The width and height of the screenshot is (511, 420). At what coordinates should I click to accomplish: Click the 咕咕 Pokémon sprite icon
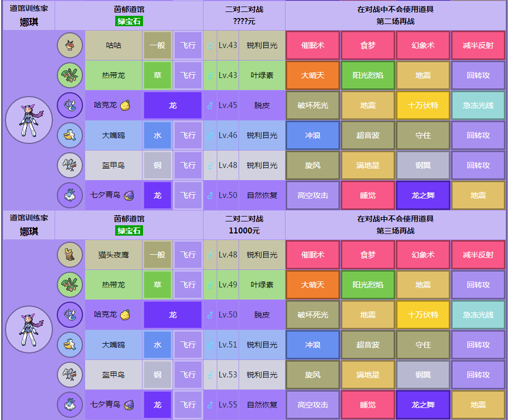point(70,45)
